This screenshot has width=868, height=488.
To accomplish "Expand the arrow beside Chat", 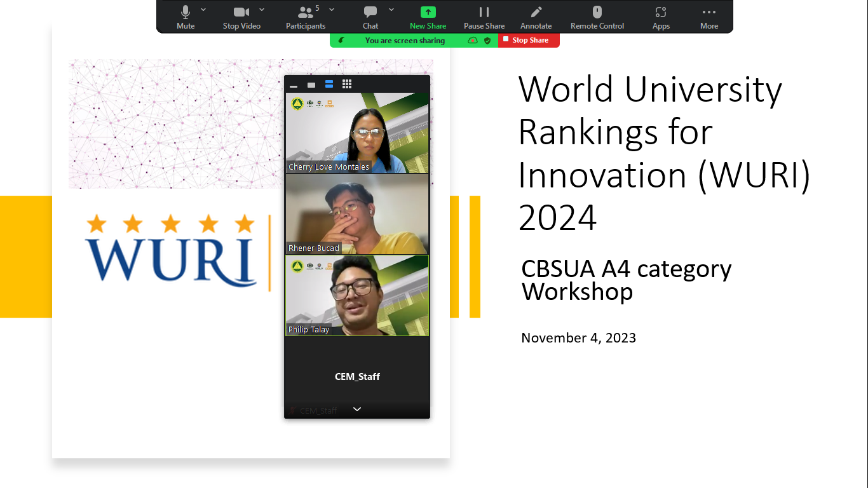I will (x=391, y=10).
